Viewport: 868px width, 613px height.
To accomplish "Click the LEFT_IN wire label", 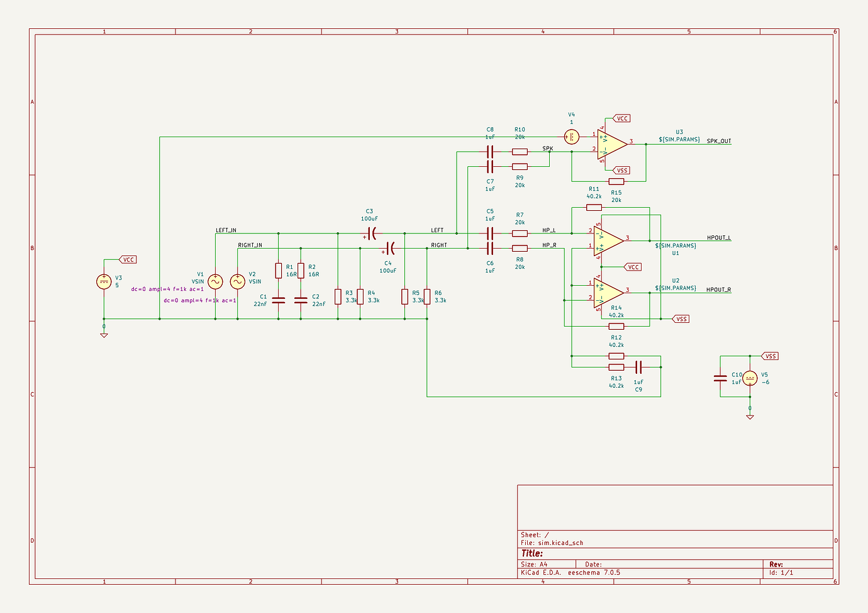I will click(x=226, y=230).
